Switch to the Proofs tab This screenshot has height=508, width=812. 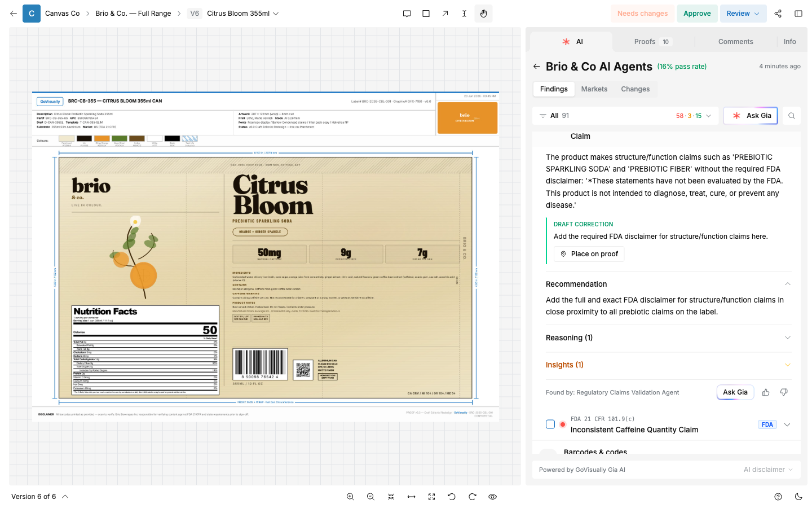pyautogui.click(x=652, y=42)
